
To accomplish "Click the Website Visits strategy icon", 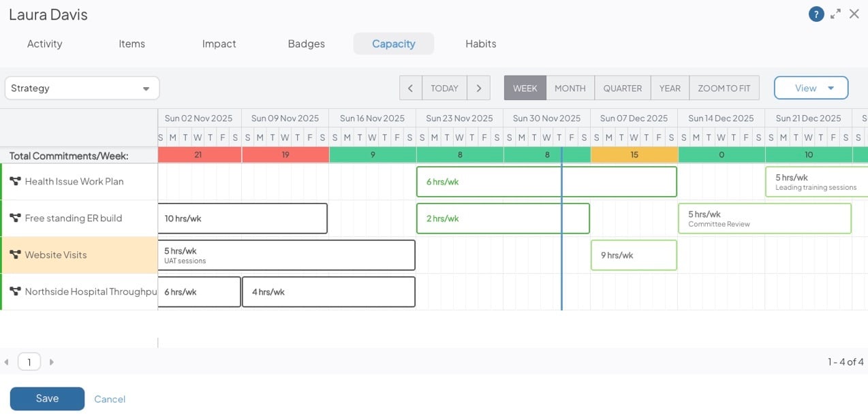I will coord(15,255).
